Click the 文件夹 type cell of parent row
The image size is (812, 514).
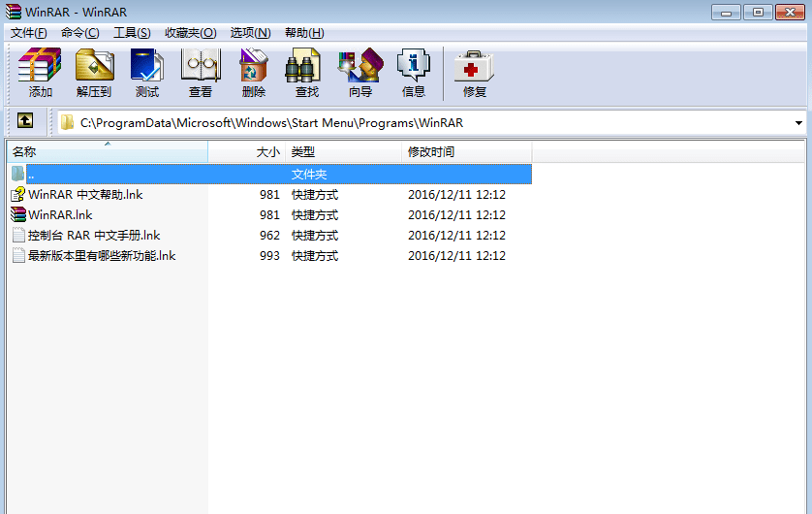pyautogui.click(x=309, y=175)
